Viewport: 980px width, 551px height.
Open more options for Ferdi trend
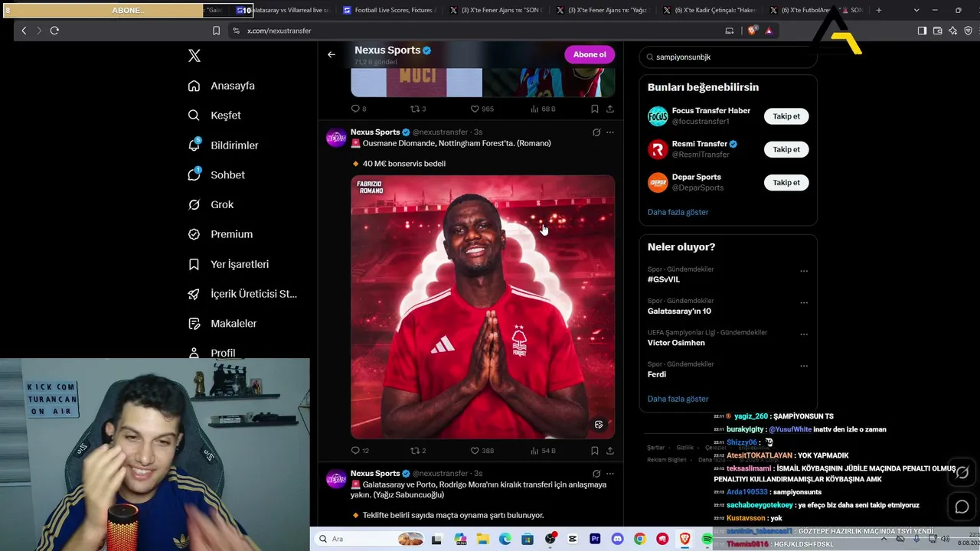804,366
